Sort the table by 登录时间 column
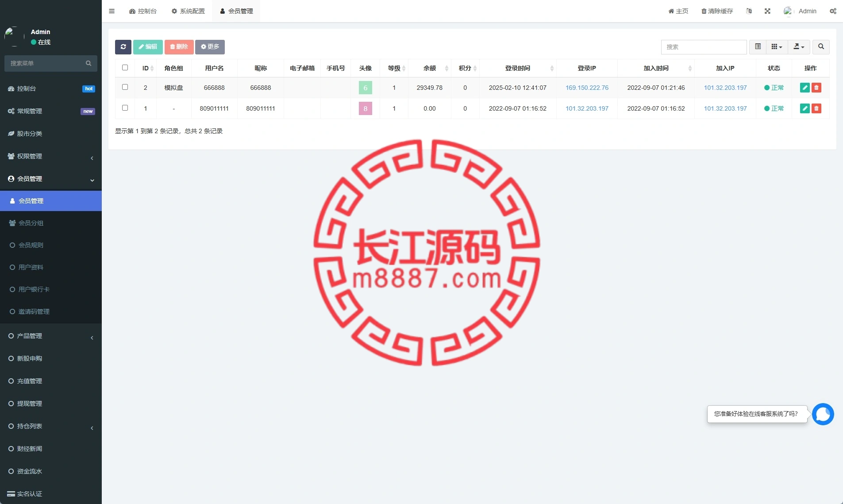The height and width of the screenshot is (504, 843). [518, 68]
